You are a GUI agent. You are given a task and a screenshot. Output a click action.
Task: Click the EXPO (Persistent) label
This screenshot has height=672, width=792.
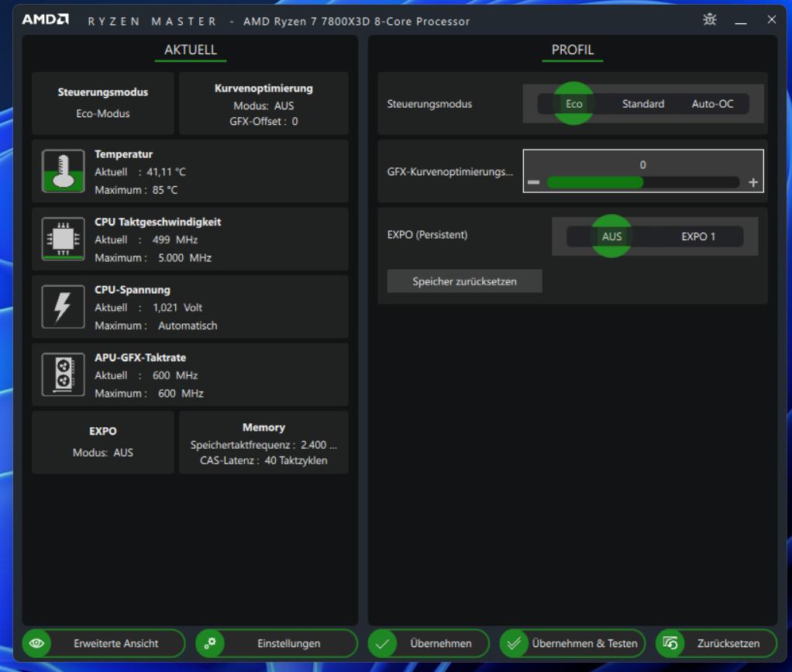427,234
